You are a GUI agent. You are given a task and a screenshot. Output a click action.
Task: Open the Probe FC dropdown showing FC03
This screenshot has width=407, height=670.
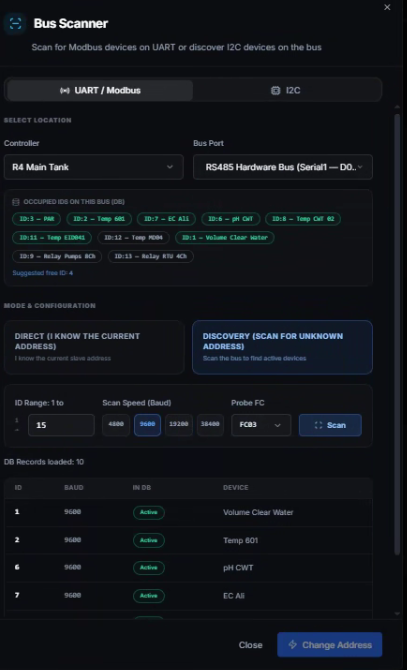pos(261,425)
